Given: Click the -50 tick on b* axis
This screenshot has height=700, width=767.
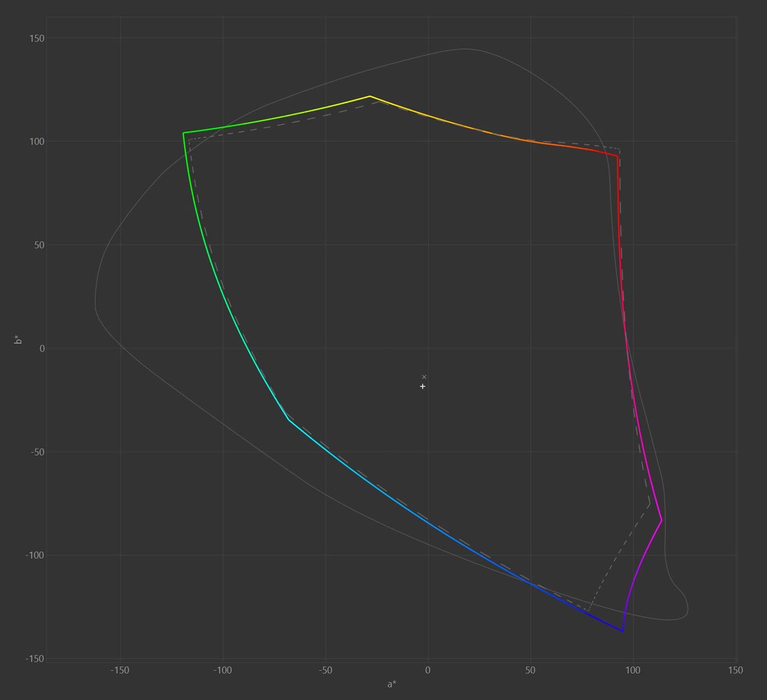Looking at the screenshot, I should 37,452.
